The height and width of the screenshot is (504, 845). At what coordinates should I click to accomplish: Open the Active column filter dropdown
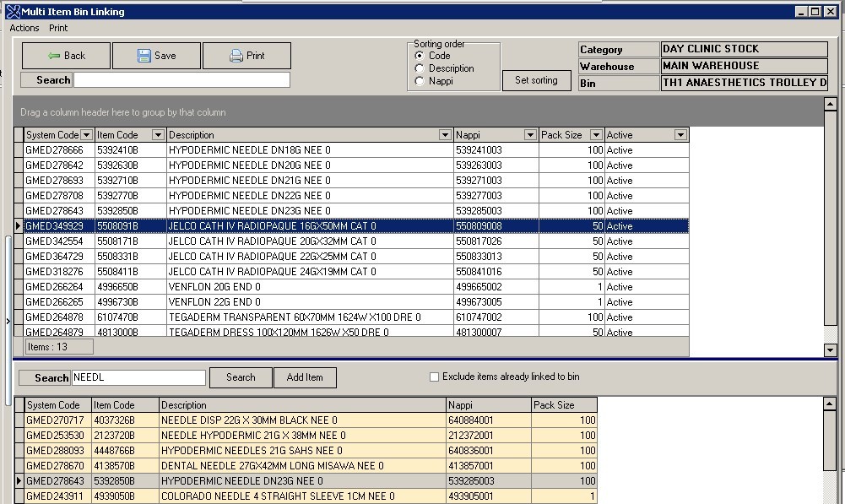[x=680, y=135]
